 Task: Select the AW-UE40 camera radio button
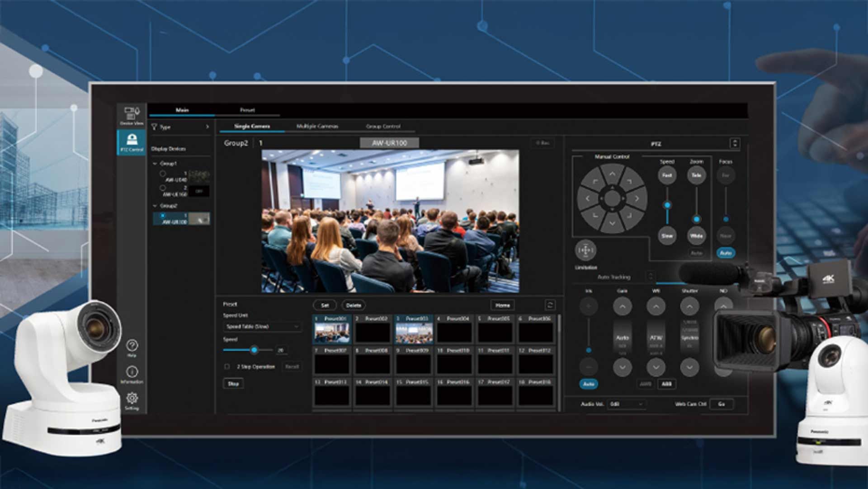[x=163, y=174]
